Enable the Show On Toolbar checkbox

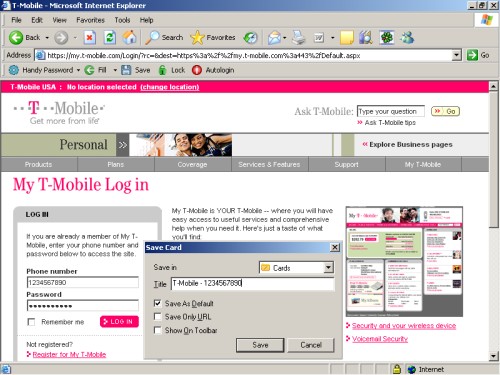coord(158,330)
